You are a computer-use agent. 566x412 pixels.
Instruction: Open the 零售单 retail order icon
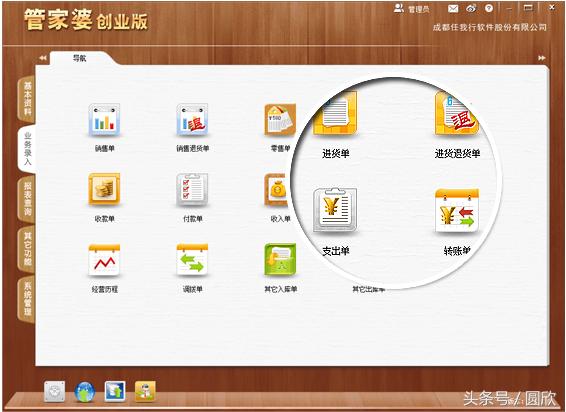click(x=280, y=120)
